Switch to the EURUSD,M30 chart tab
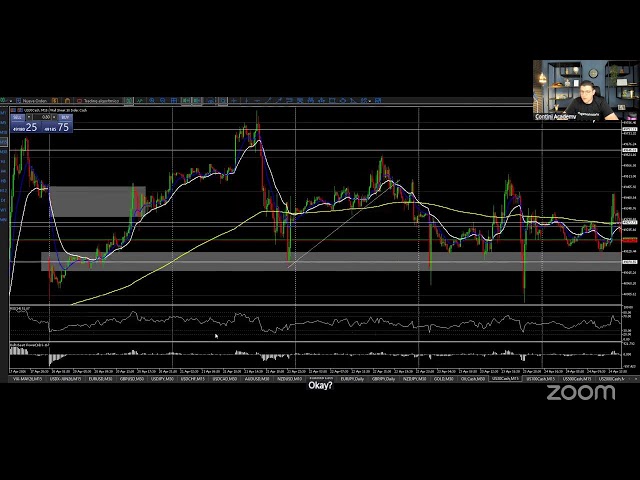640x480 pixels. (x=100, y=379)
